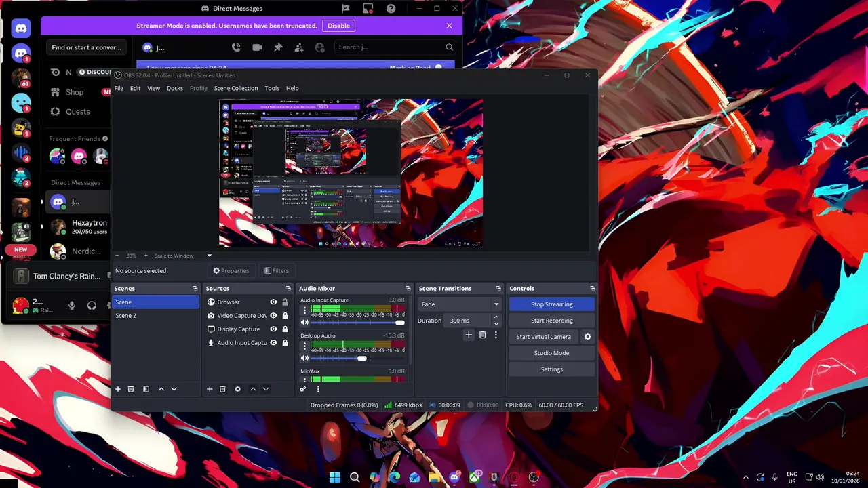Add a new source with plus icon

[210, 389]
